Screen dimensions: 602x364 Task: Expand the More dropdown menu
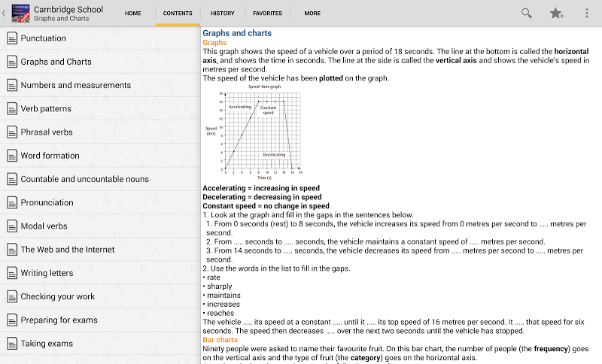[x=312, y=13]
